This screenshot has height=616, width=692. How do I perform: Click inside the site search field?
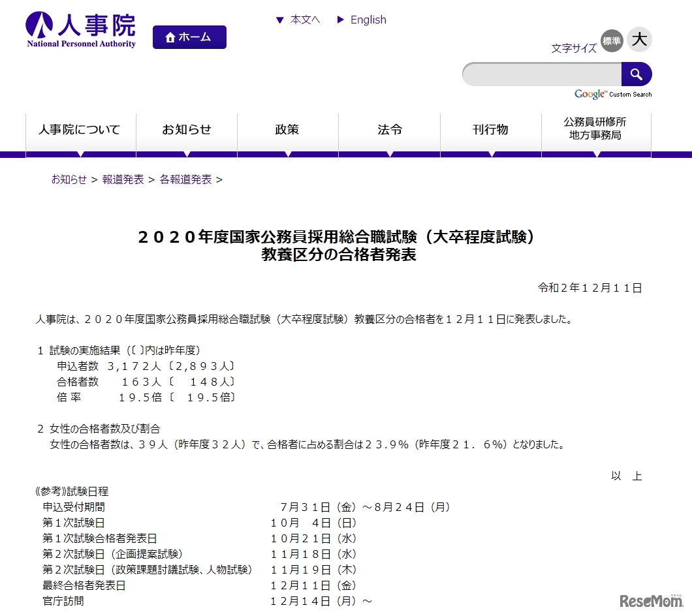pos(541,74)
